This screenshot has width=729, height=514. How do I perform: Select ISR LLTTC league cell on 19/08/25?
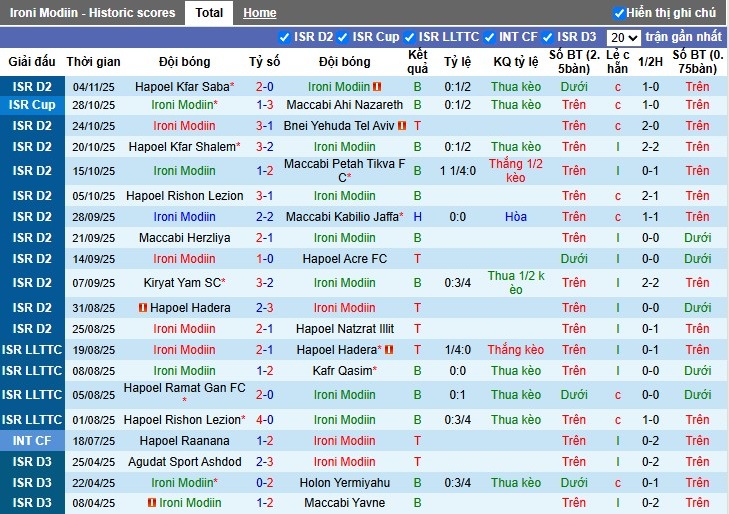click(32, 349)
